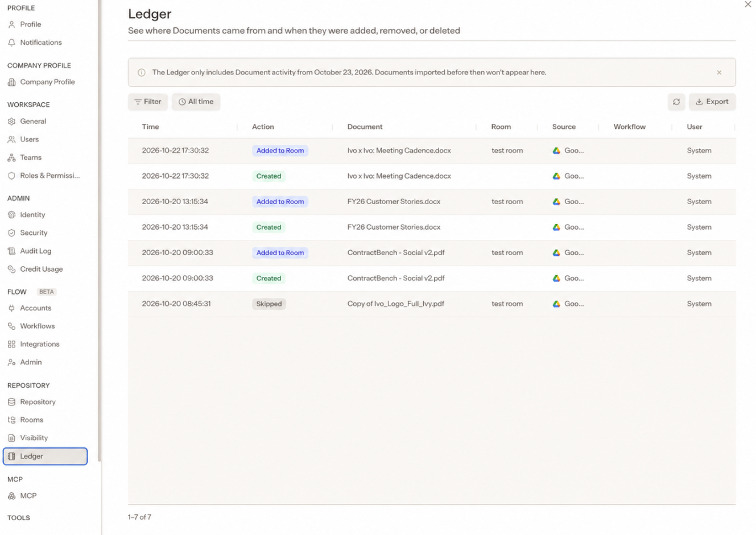The image size is (756, 535).
Task: Click the Google Drive icon in the Skipped row
Action: coord(556,304)
